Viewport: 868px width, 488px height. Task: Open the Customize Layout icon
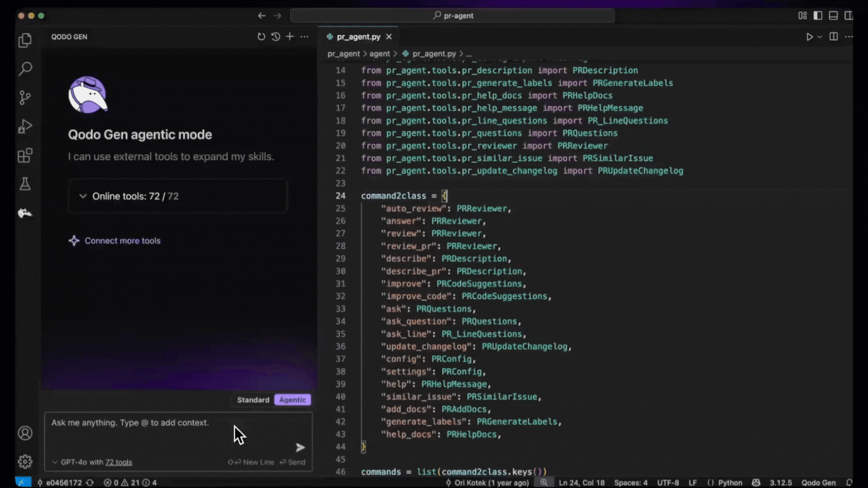pyautogui.click(x=802, y=16)
